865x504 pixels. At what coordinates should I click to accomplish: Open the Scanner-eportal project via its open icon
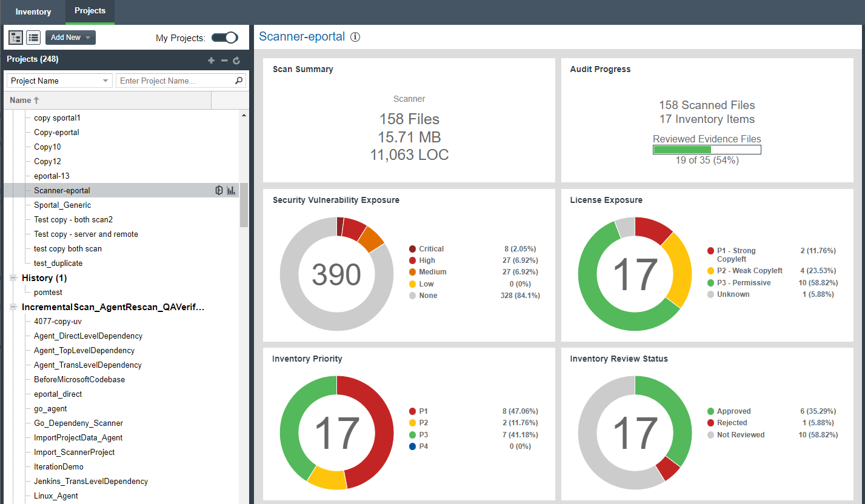click(x=219, y=190)
